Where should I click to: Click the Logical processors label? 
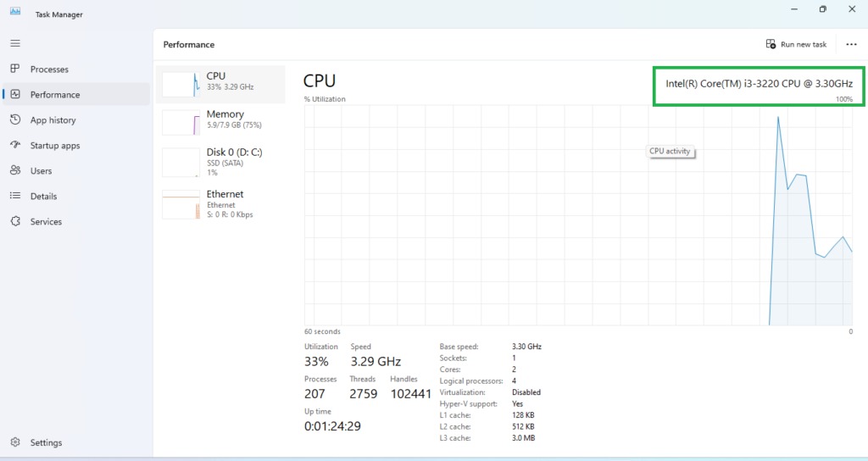(x=471, y=381)
